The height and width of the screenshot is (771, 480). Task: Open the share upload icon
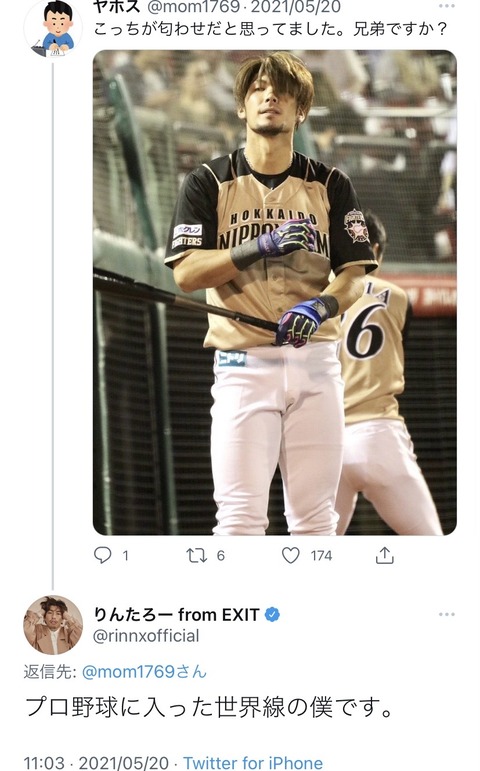click(385, 555)
